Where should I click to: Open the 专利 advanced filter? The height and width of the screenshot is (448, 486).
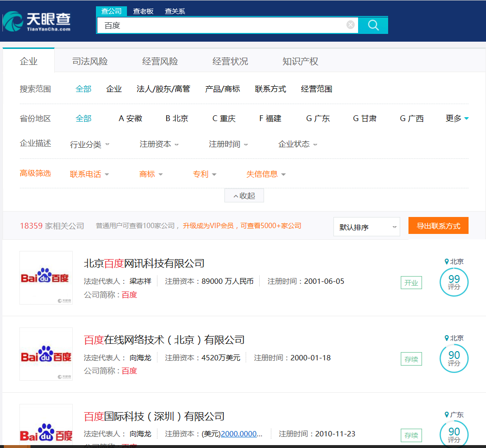(x=204, y=174)
